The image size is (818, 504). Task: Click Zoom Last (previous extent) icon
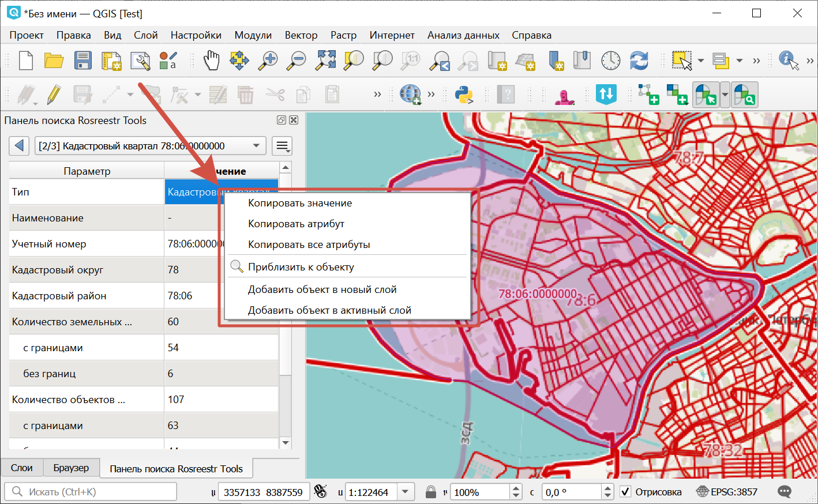440,60
